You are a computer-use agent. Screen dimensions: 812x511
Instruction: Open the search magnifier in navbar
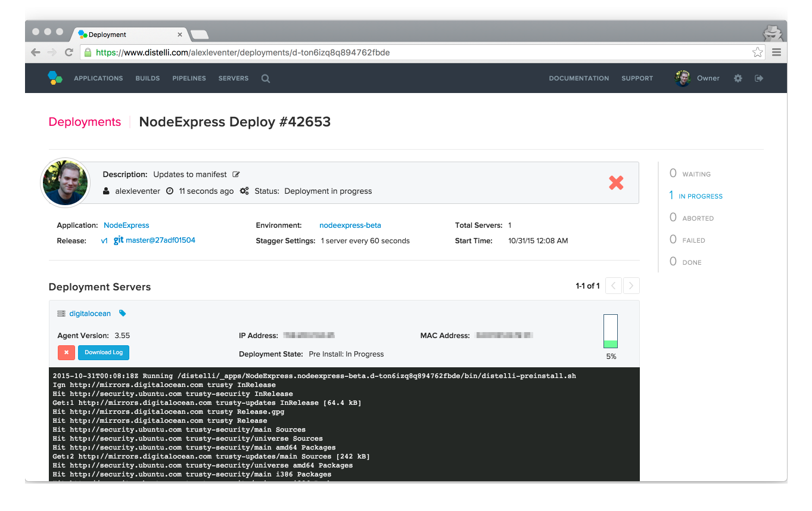pos(266,79)
